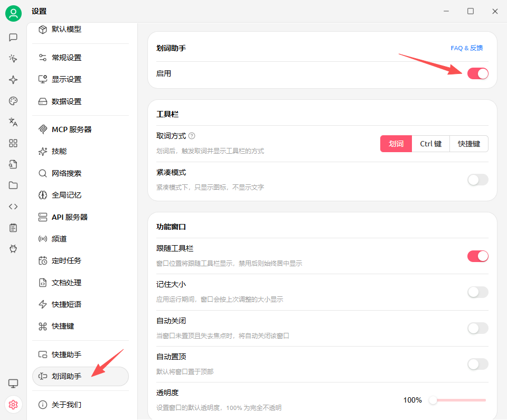
Task: Click the command key icon beside 快捷键
Action: tap(43, 326)
